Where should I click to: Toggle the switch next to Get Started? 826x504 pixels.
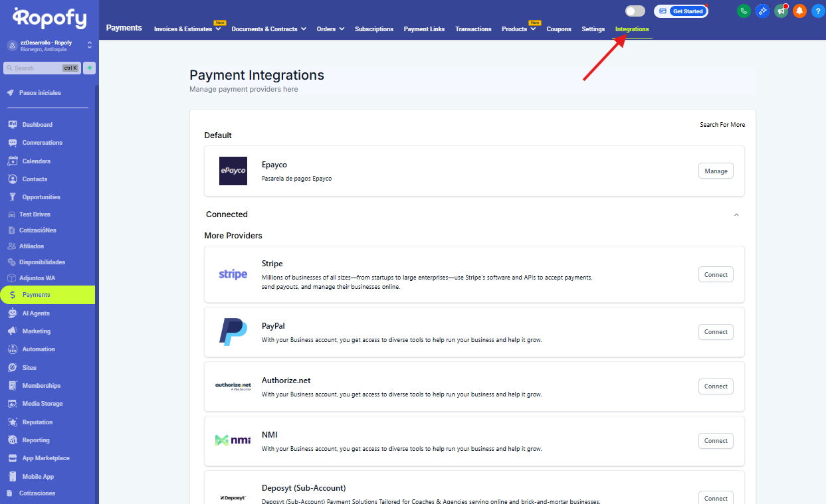coord(635,11)
